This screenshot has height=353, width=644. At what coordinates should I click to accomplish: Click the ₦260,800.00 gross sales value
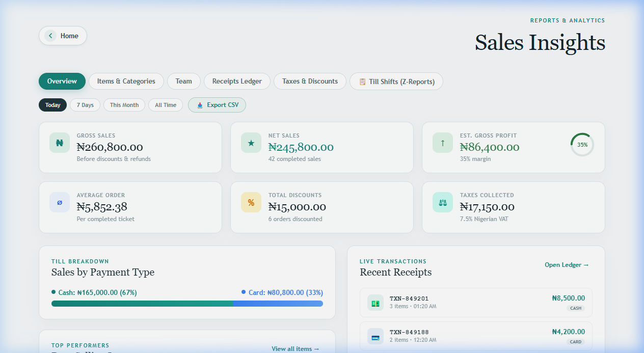[x=110, y=147]
